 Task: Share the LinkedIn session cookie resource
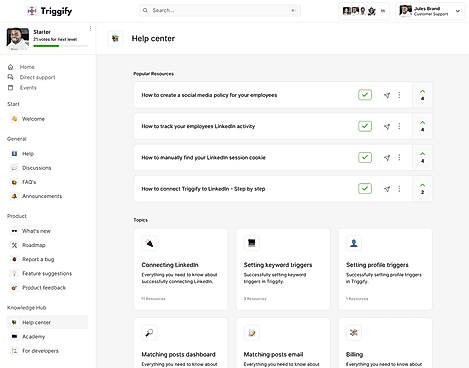click(x=387, y=158)
